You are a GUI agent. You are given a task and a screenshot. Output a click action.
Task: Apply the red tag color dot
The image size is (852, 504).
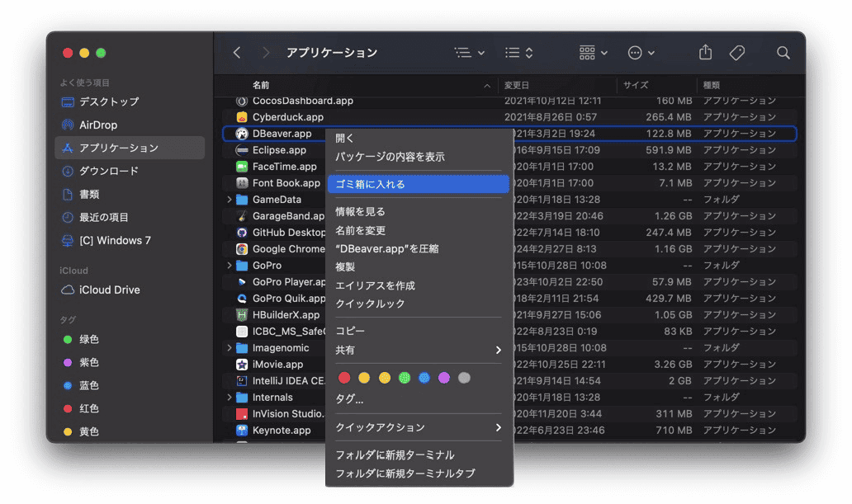[344, 378]
